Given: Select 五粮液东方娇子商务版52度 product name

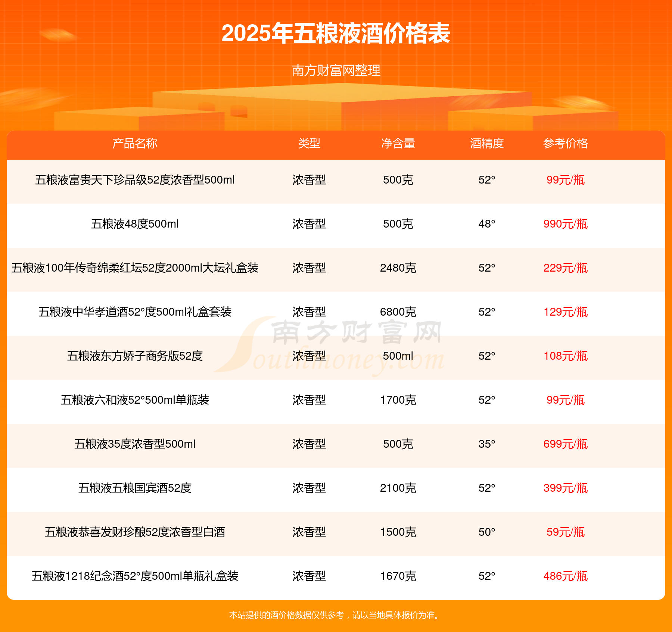Looking at the screenshot, I should [135, 356].
